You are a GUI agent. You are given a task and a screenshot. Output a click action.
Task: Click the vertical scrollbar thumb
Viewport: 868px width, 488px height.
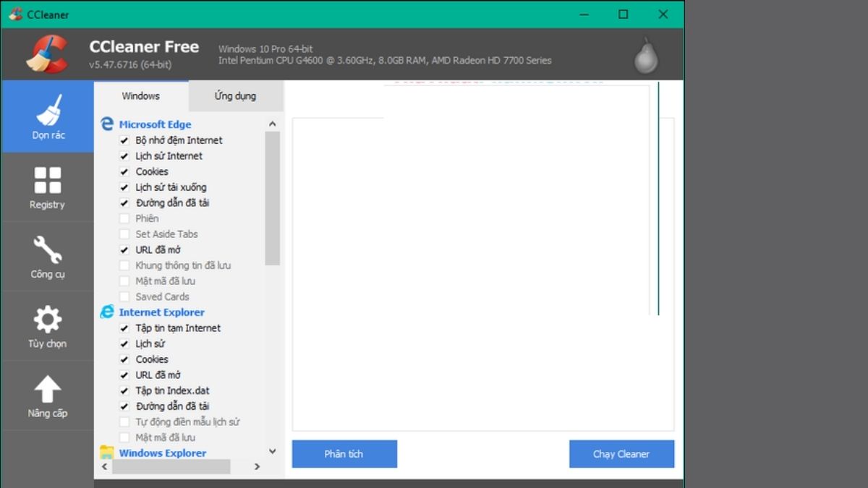click(273, 199)
